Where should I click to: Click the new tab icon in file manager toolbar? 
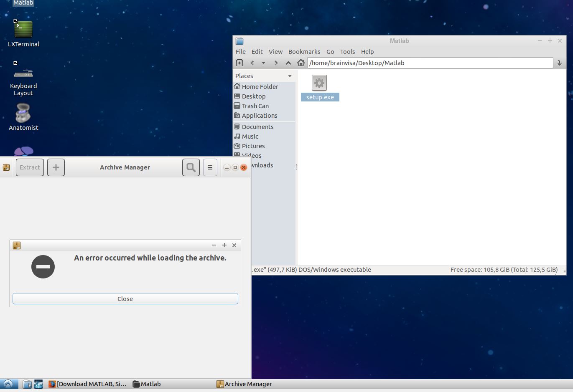(x=239, y=63)
